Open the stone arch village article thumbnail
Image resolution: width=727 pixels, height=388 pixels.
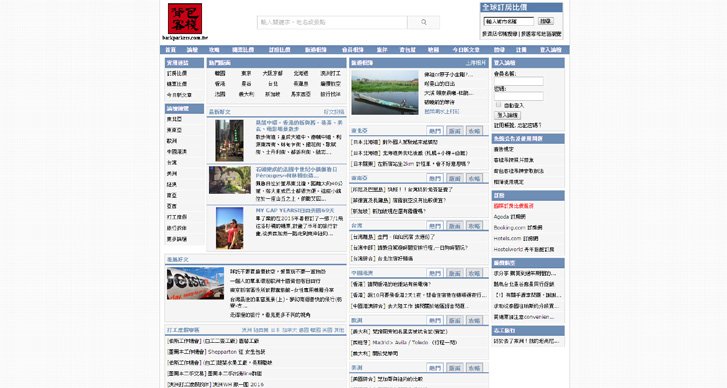[230, 180]
